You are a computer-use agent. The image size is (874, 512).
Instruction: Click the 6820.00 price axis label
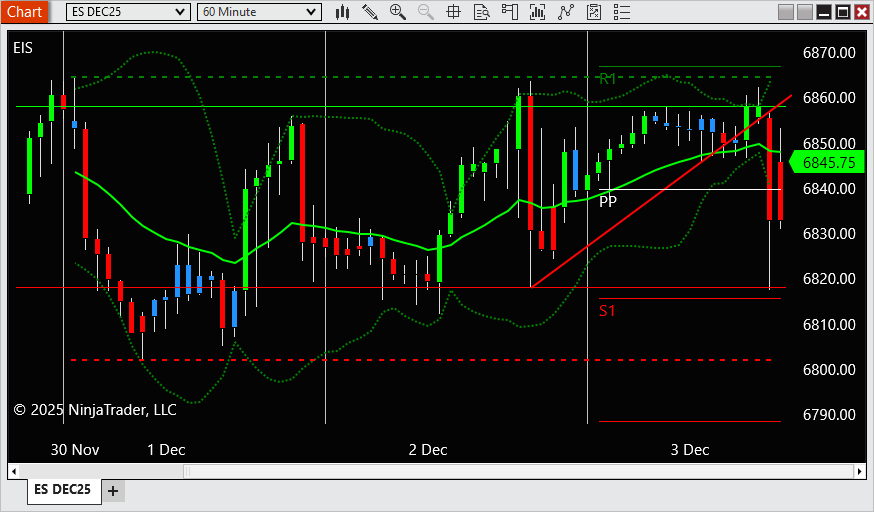[x=829, y=279]
